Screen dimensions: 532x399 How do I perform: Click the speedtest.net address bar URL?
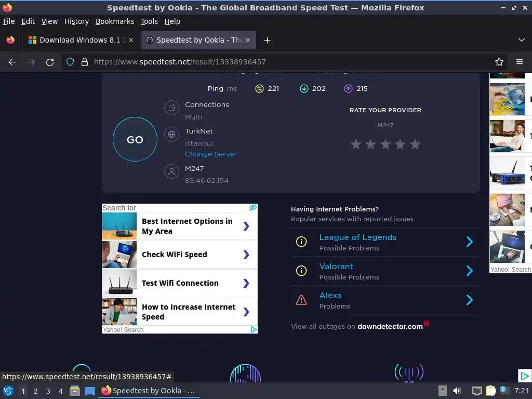tap(180, 62)
